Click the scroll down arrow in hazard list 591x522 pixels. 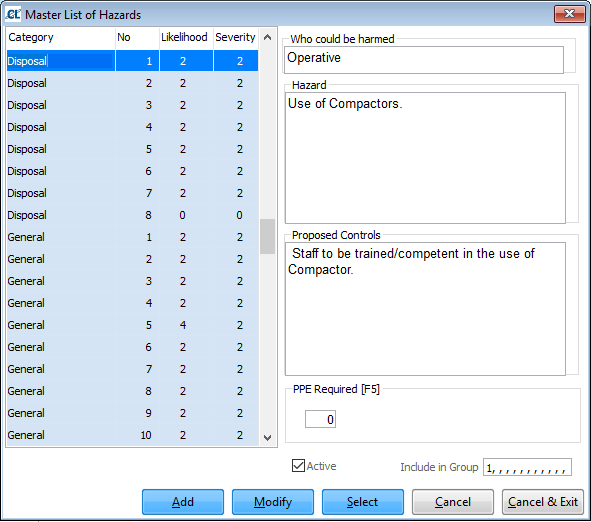(268, 438)
